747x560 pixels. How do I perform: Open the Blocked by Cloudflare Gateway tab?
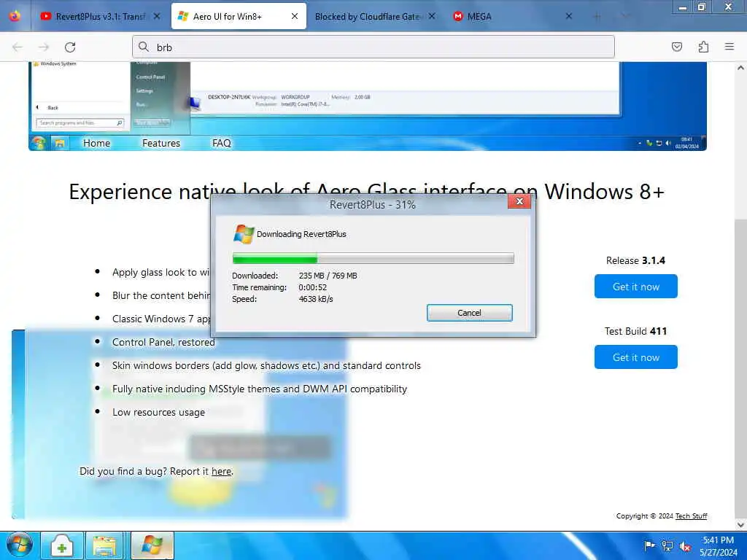pyautogui.click(x=375, y=16)
